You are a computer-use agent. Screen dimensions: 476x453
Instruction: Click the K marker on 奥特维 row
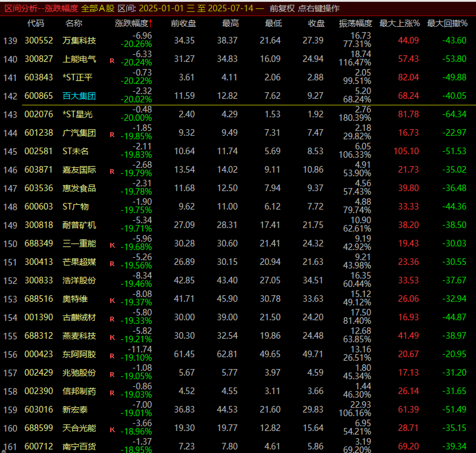[x=112, y=301]
